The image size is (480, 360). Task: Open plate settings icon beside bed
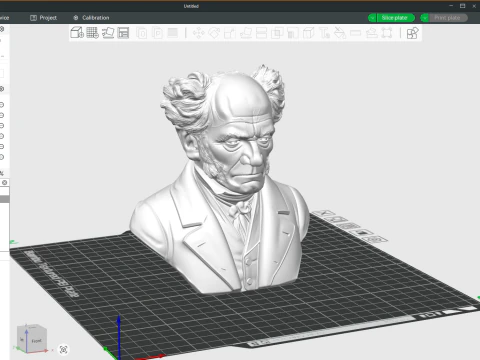[376, 239]
